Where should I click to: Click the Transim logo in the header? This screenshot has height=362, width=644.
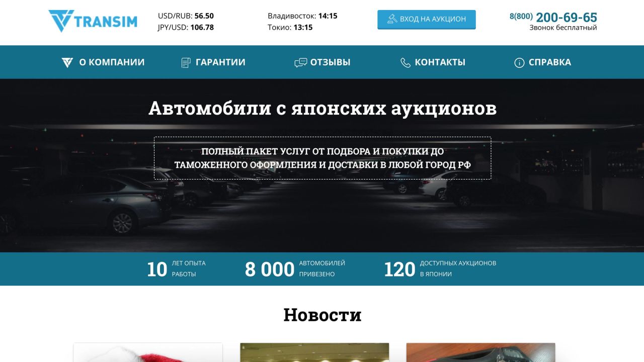coord(94,21)
